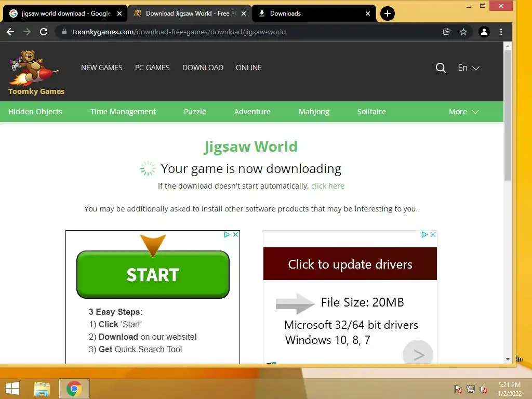Switch to jigsaw world download Google tab

tap(65, 14)
